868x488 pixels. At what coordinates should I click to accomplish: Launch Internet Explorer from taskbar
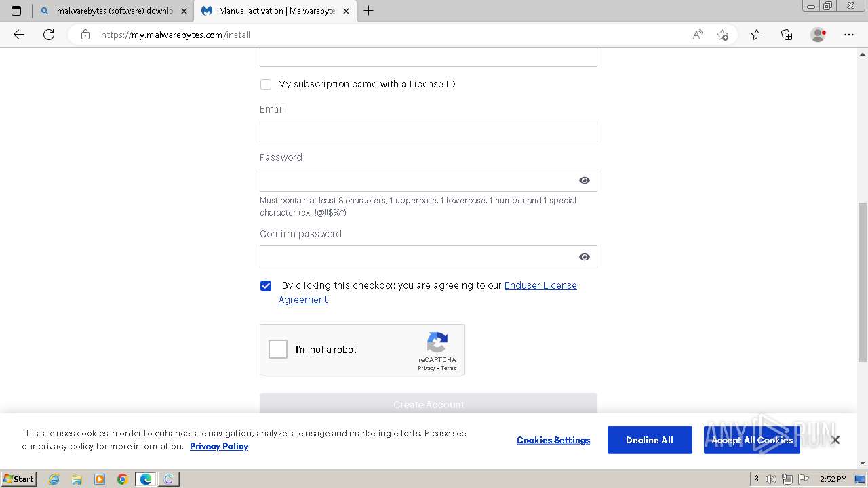[54, 479]
